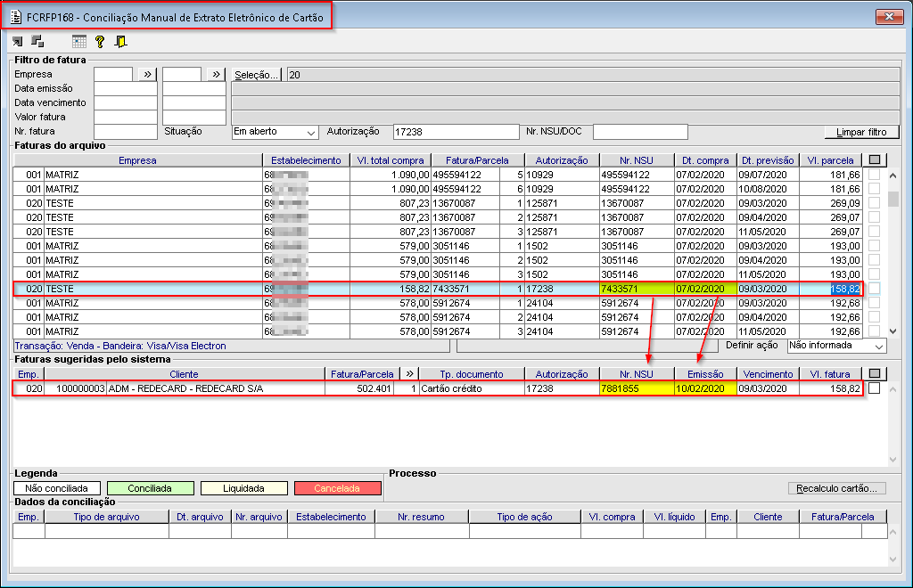Sort by Nr. NSU column header
The height and width of the screenshot is (588, 913).
tap(637, 160)
